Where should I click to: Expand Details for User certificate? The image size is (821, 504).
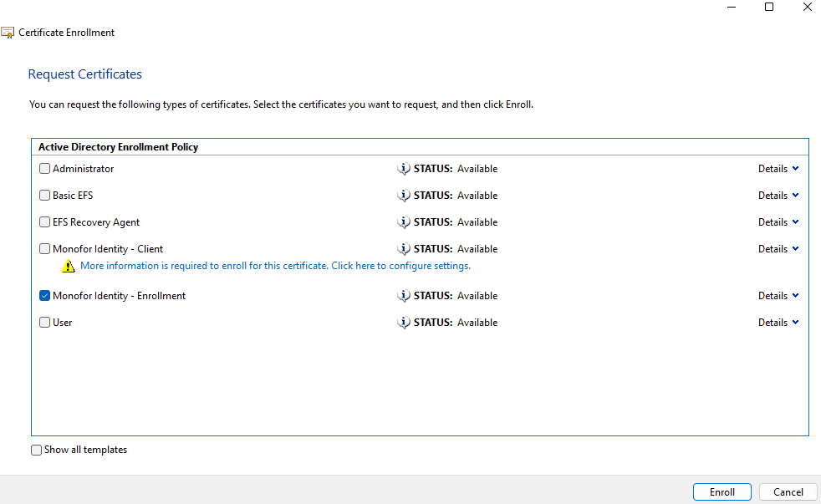(778, 323)
